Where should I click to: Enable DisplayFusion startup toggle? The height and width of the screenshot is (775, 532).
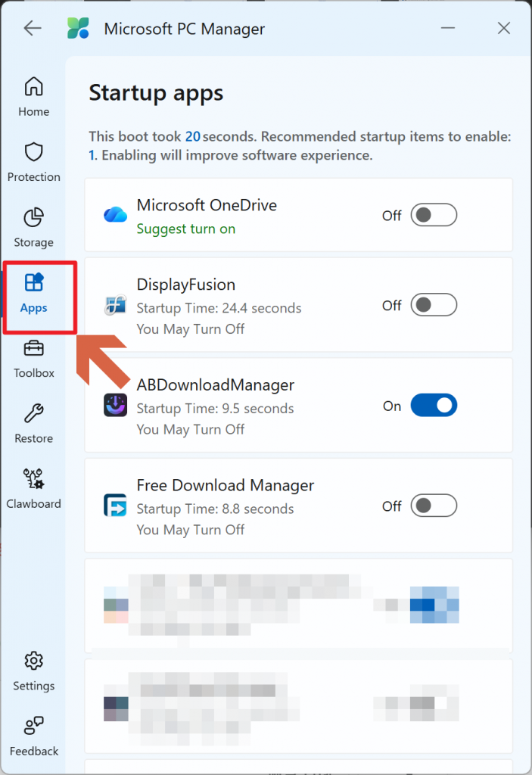pos(434,305)
